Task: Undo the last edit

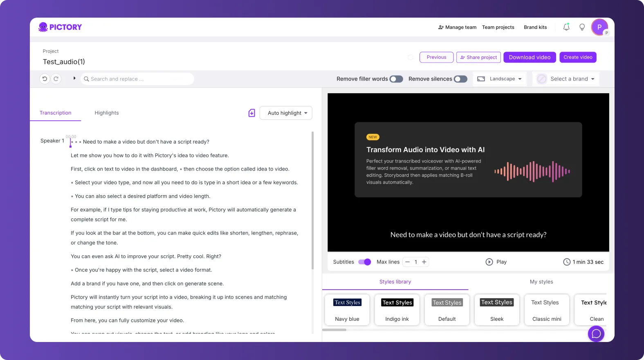Action: click(x=45, y=79)
